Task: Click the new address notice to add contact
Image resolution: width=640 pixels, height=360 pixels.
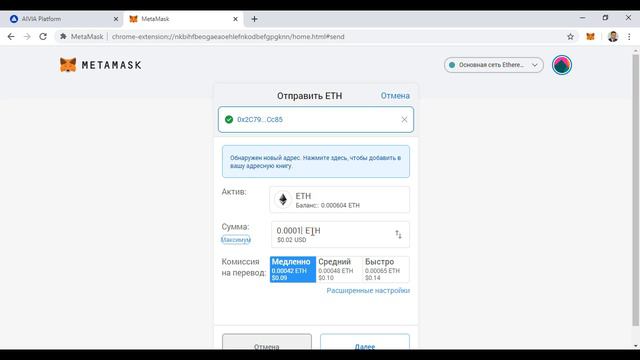Action: [316, 162]
